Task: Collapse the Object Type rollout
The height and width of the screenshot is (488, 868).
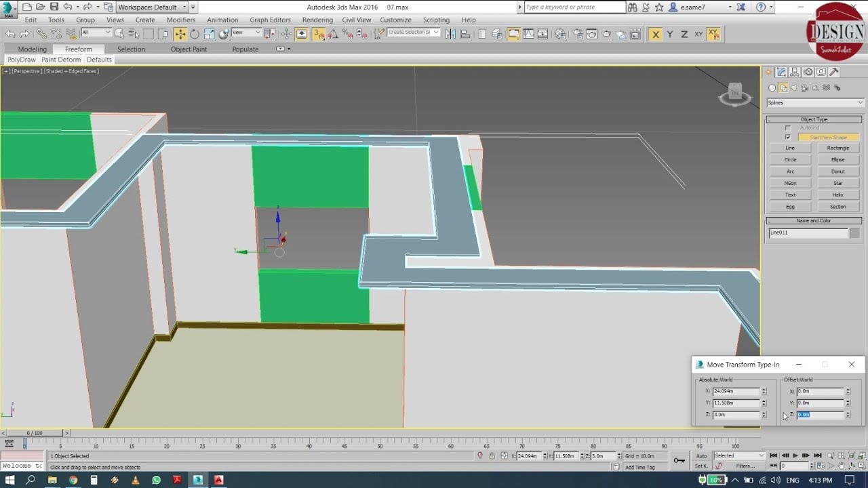Action: point(814,119)
